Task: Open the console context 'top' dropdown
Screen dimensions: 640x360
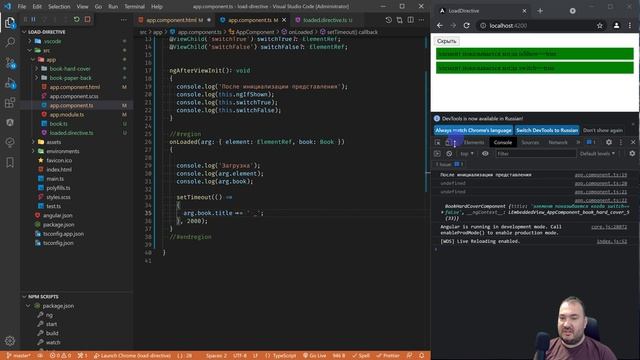Action: [x=467, y=154]
